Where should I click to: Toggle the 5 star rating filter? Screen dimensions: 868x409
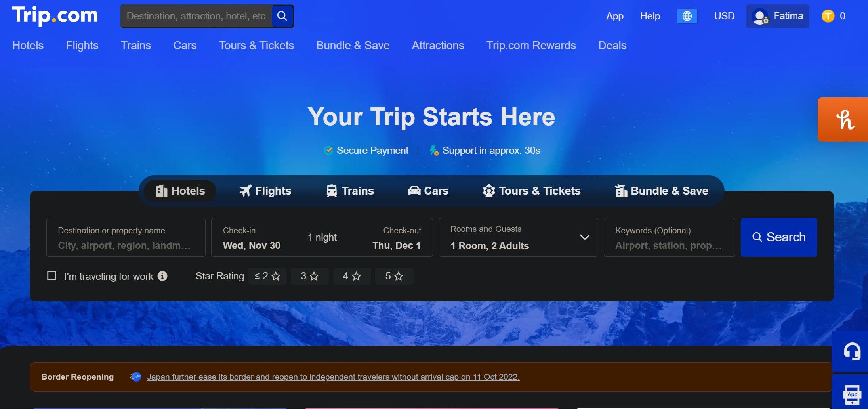click(394, 276)
